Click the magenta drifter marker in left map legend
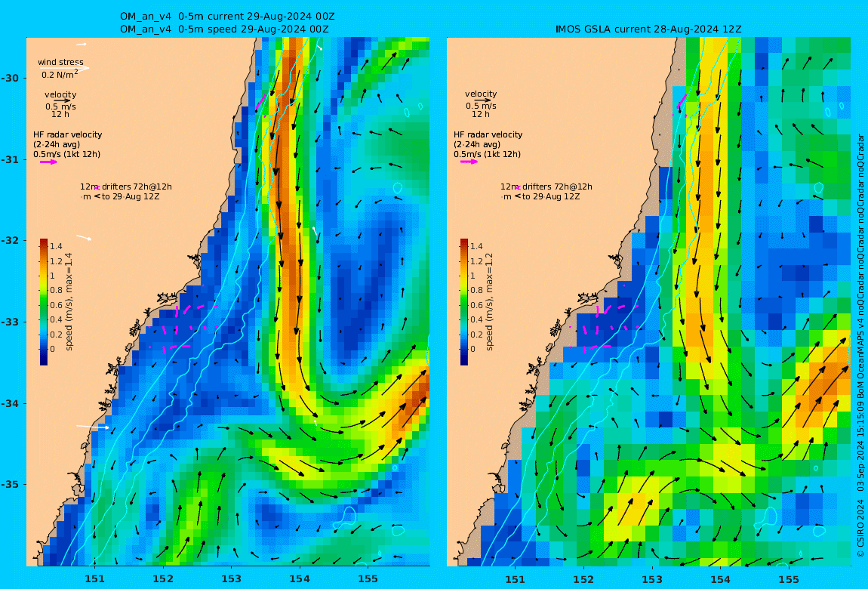The height and width of the screenshot is (589, 868). click(97, 188)
